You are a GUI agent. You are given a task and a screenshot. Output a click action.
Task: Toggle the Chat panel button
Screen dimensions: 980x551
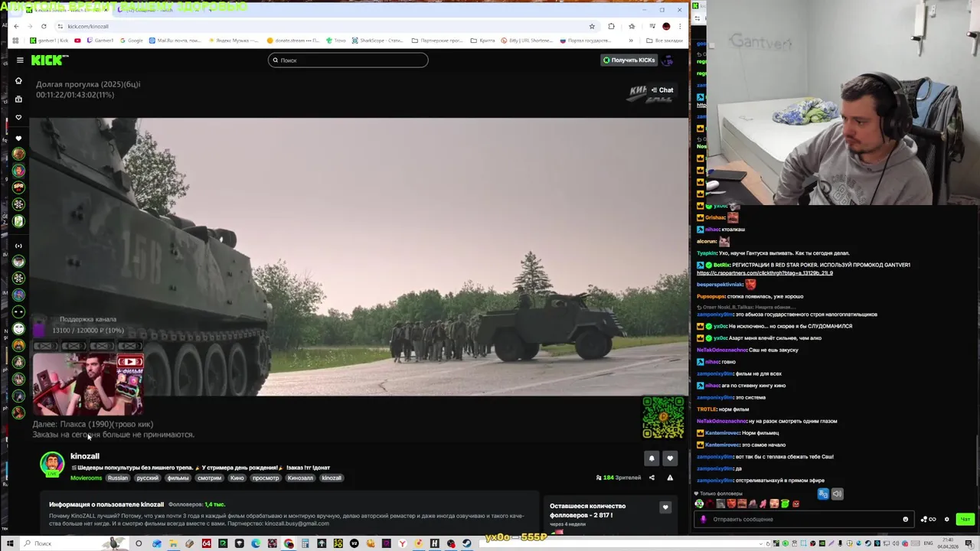click(662, 90)
